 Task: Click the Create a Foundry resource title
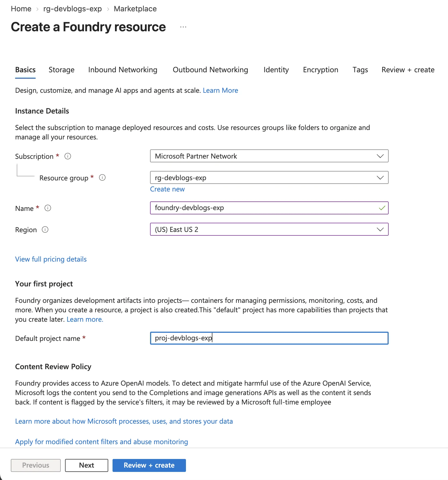click(x=88, y=27)
